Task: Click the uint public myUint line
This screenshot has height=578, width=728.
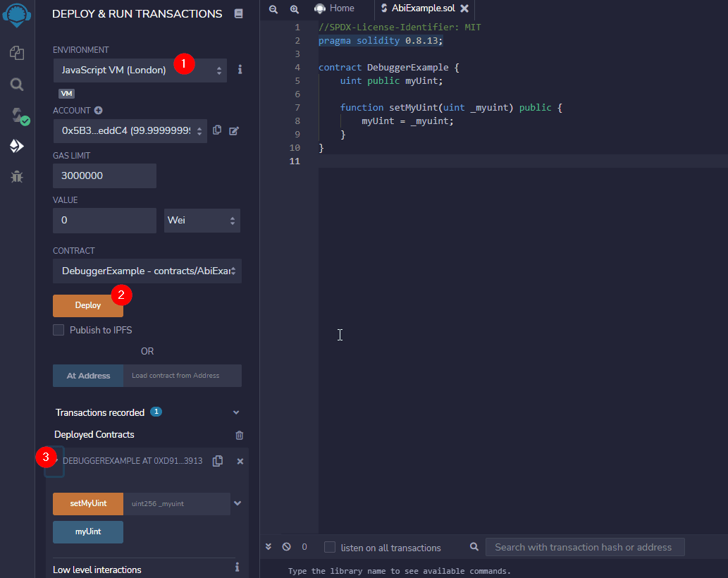Action: click(x=391, y=81)
